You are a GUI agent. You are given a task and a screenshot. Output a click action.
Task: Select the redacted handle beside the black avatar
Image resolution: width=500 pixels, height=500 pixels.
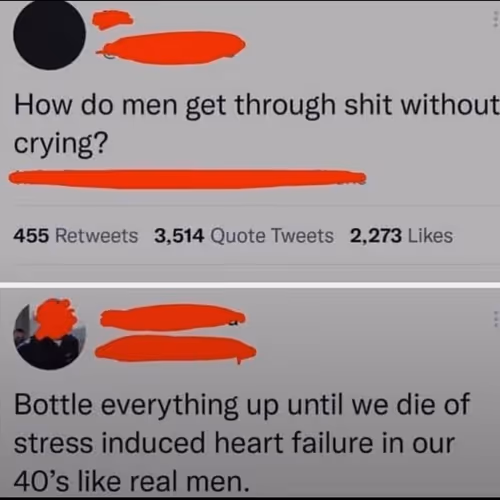(171, 48)
